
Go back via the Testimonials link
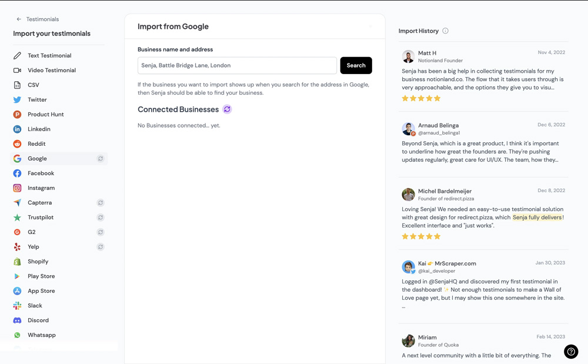pos(42,19)
